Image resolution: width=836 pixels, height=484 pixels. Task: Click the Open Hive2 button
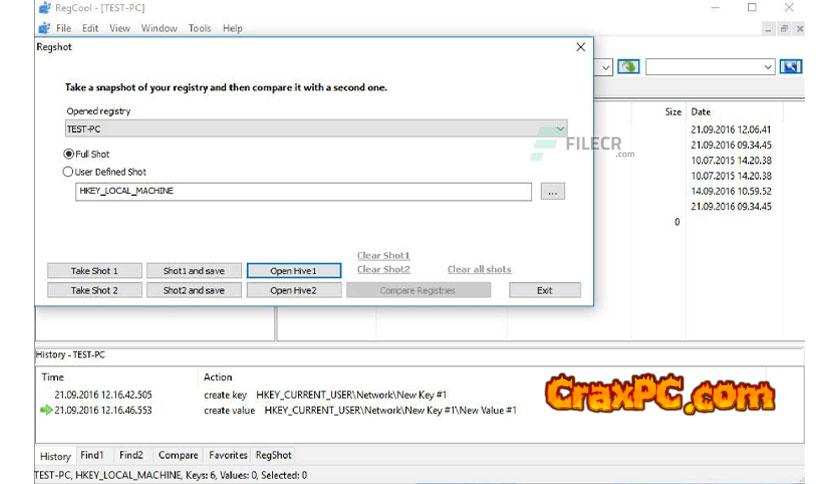coord(293,290)
